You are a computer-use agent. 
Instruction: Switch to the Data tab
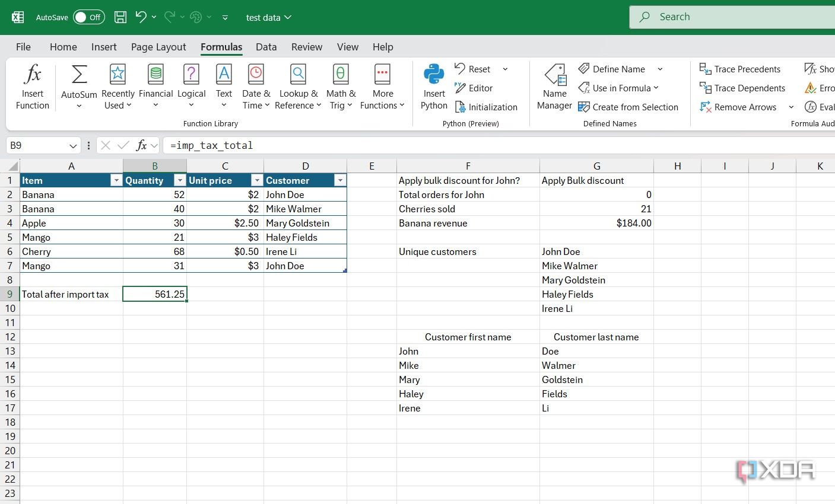(266, 47)
